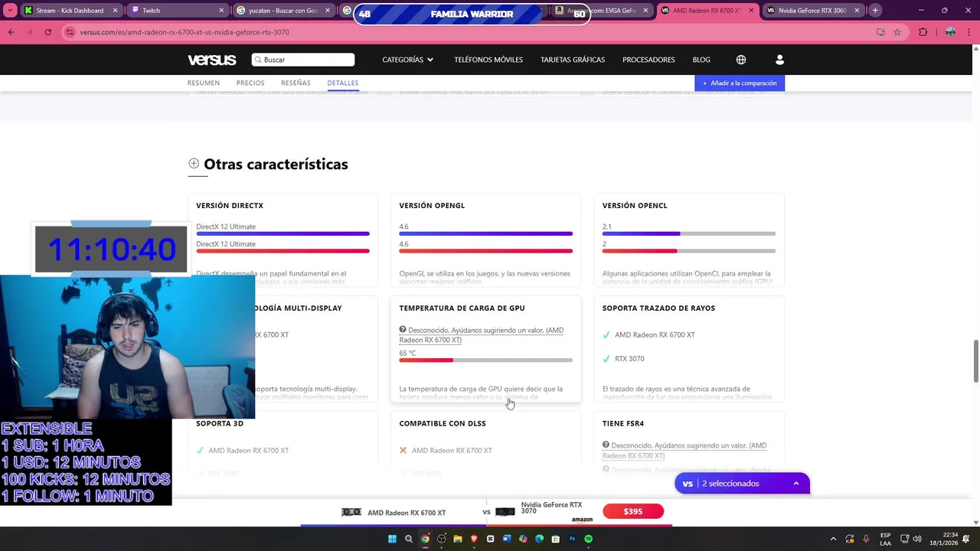Click the help icon in Temperatura de carga card
Image resolution: width=980 pixels, height=551 pixels.
403,330
